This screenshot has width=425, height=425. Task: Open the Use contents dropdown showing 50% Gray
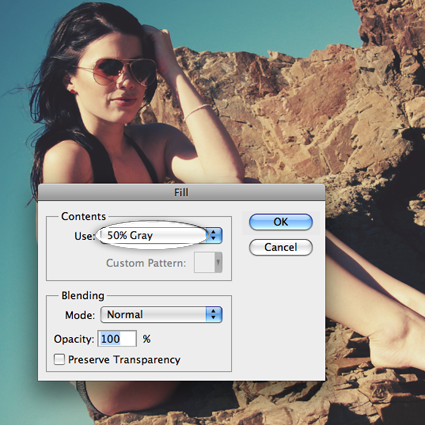[x=161, y=236]
